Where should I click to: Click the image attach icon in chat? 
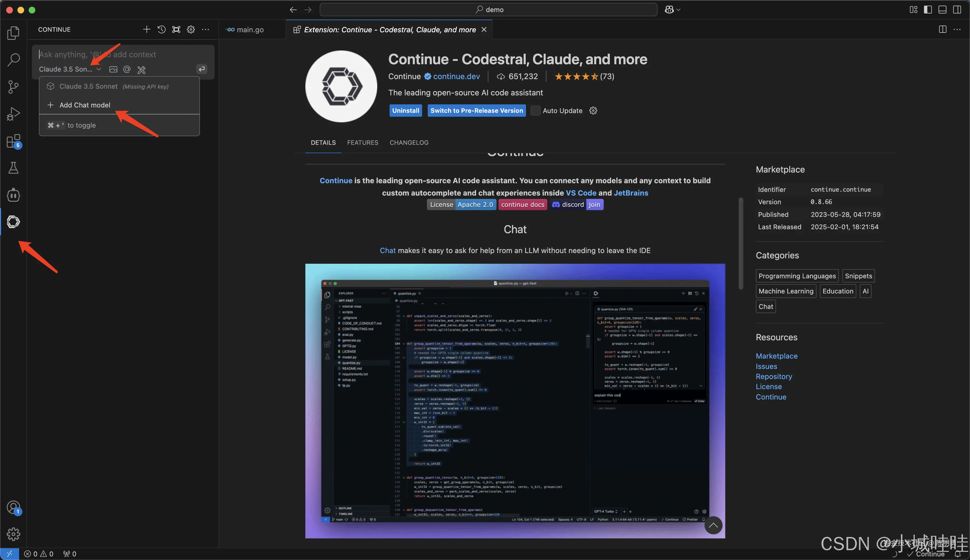coord(113,69)
